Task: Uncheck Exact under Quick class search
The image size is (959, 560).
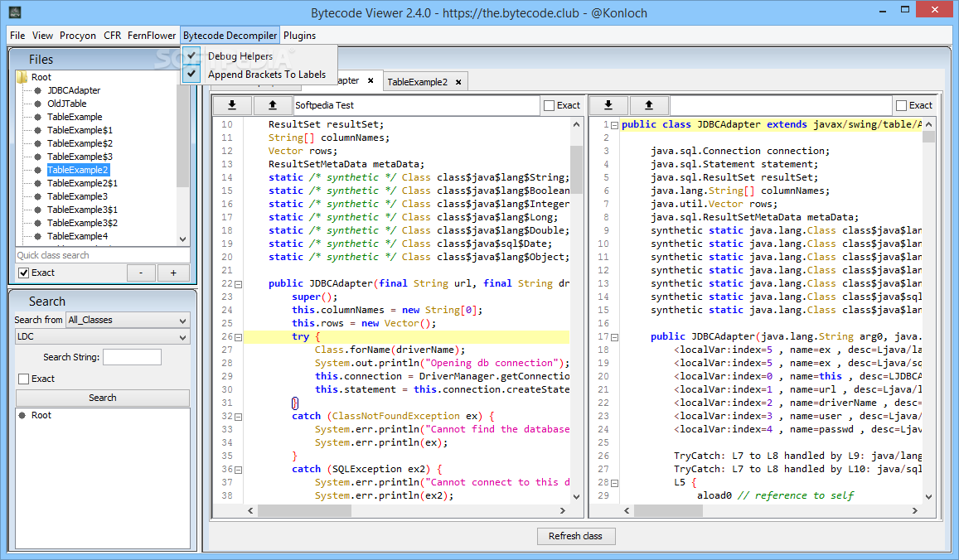Action: 24,273
